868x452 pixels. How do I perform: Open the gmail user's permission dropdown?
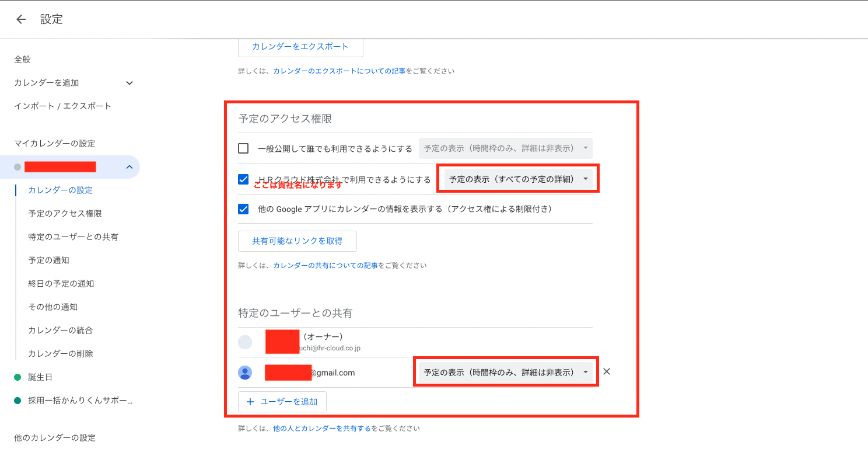506,371
